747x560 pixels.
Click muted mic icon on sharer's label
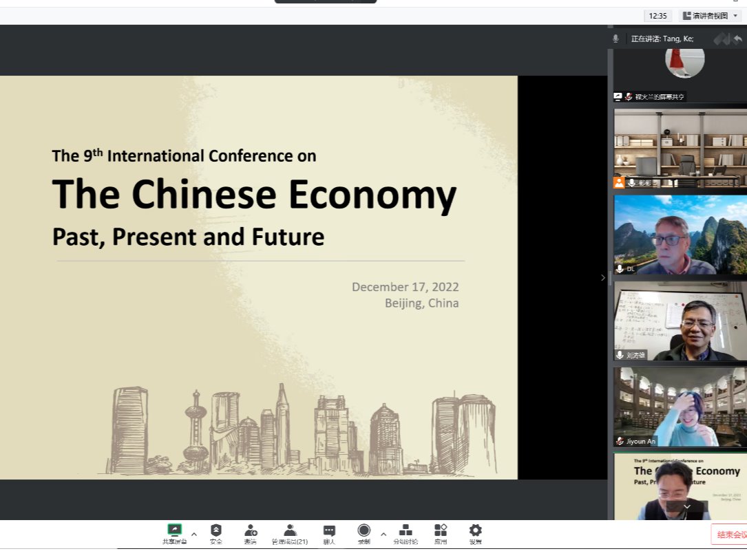pyautogui.click(x=629, y=97)
